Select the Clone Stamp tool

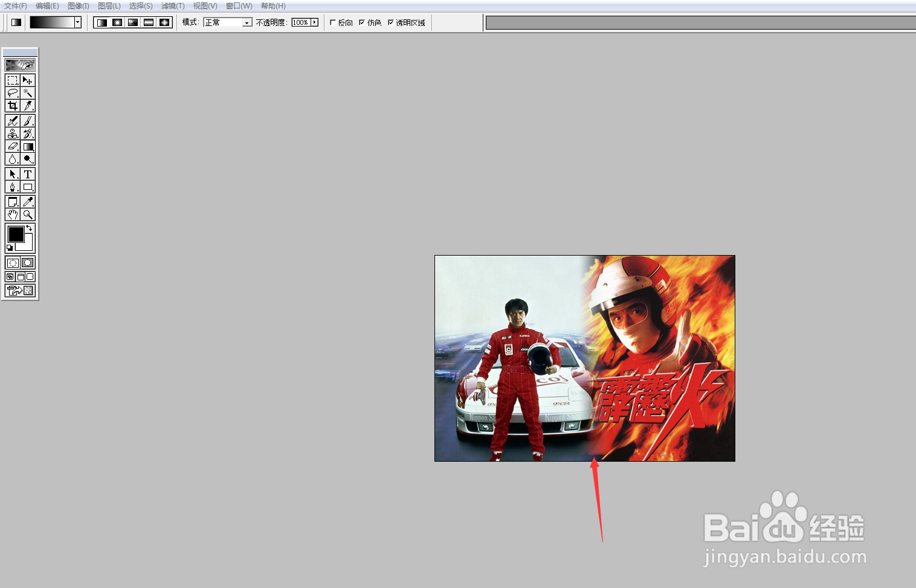13,134
